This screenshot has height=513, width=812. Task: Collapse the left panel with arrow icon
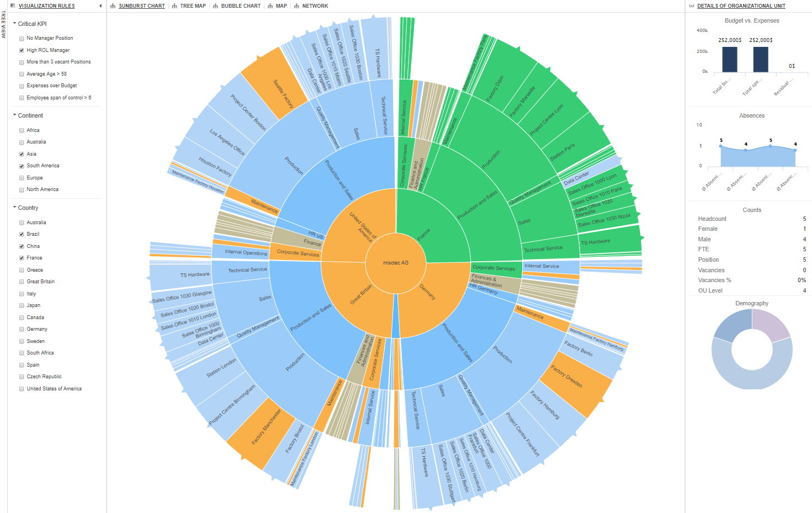pyautogui.click(x=100, y=6)
